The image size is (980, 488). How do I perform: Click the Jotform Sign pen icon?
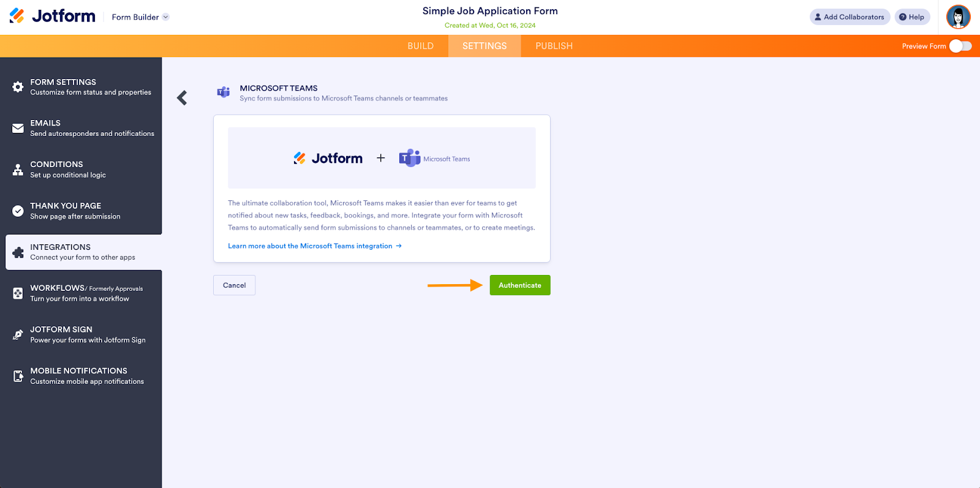tap(18, 334)
